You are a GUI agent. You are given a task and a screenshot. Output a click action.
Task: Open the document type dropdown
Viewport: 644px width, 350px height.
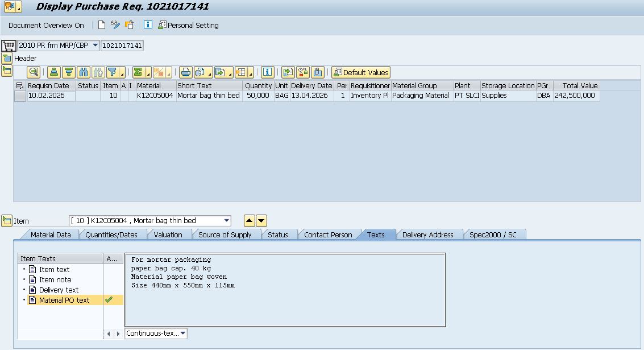coord(94,45)
